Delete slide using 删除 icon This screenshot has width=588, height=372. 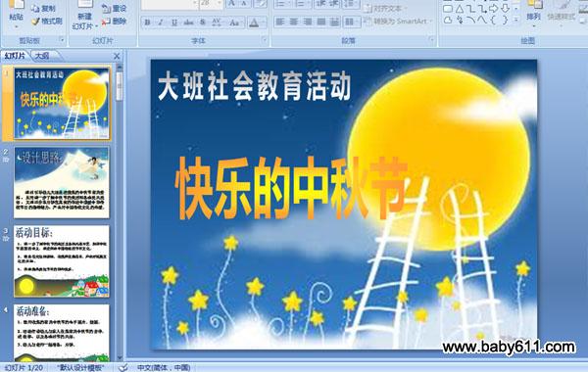pos(114,22)
